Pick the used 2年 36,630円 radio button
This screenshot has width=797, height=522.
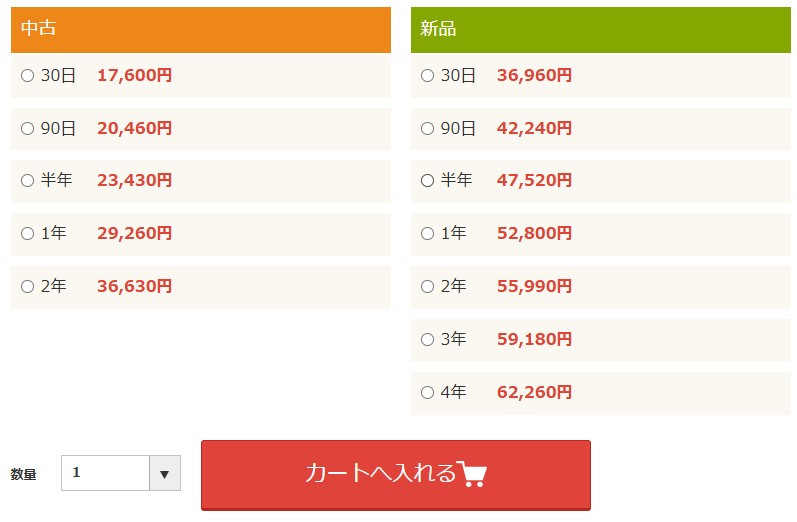pos(27,287)
